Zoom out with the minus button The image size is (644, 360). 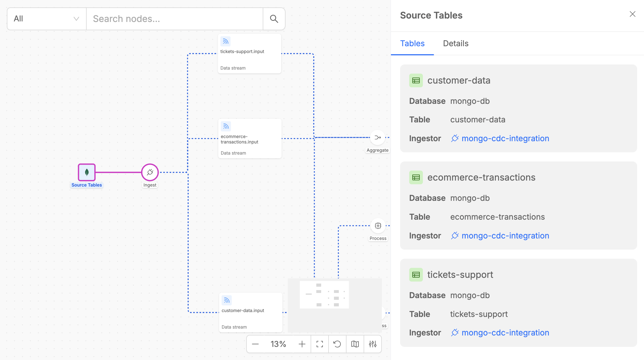[255, 344]
